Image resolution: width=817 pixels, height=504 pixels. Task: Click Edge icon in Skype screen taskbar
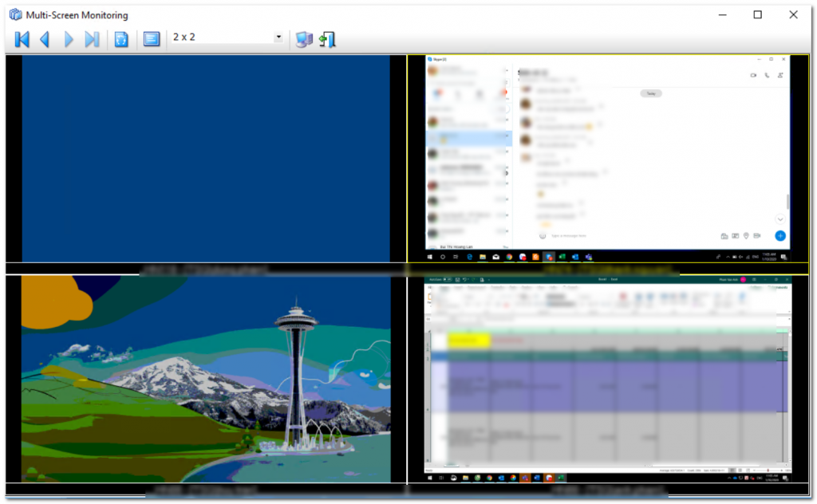click(x=469, y=257)
